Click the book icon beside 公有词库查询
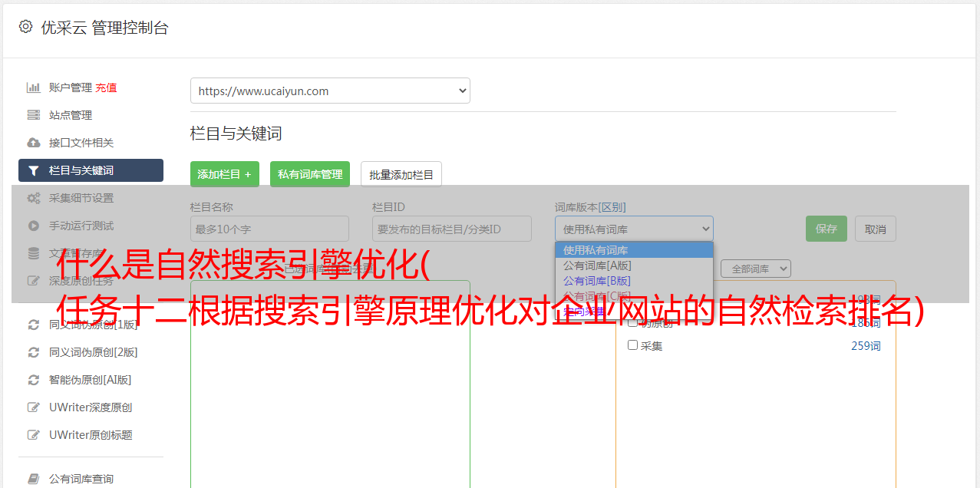Screen dimensions: 980x488 [x=34, y=479]
